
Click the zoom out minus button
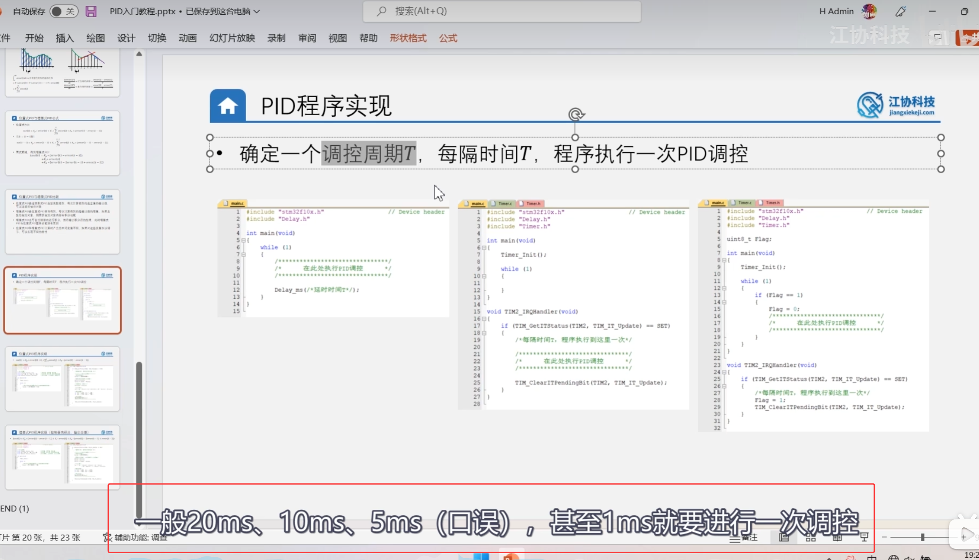pos(884,537)
